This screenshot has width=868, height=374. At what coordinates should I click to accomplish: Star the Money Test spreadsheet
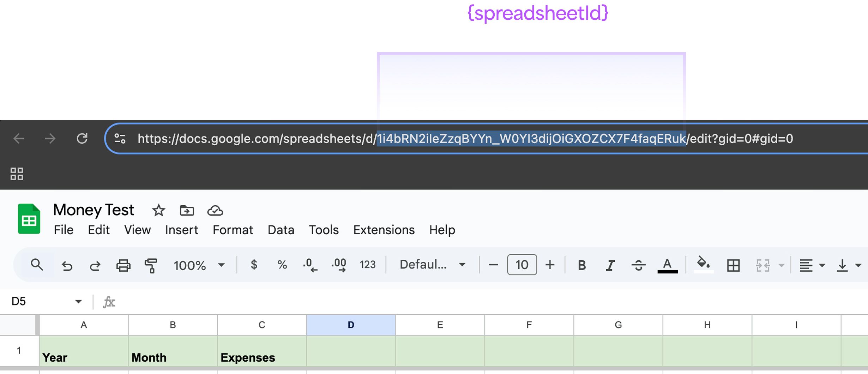[158, 210]
